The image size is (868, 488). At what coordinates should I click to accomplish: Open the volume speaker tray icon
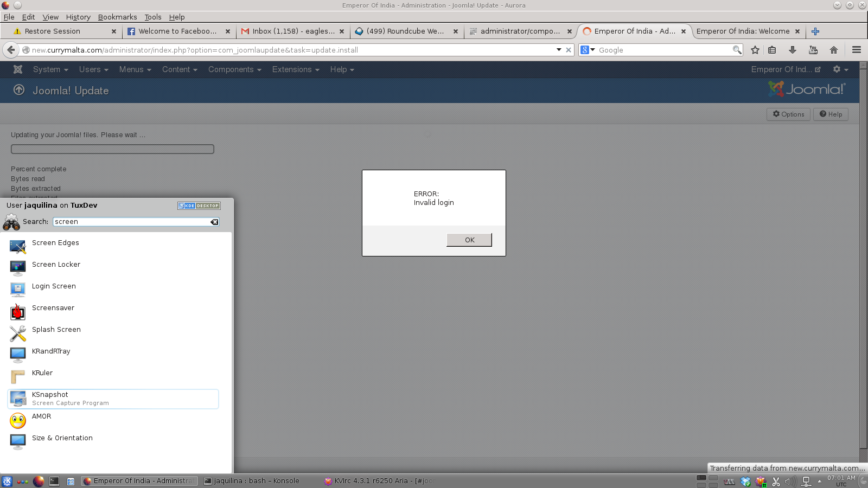tap(791, 481)
